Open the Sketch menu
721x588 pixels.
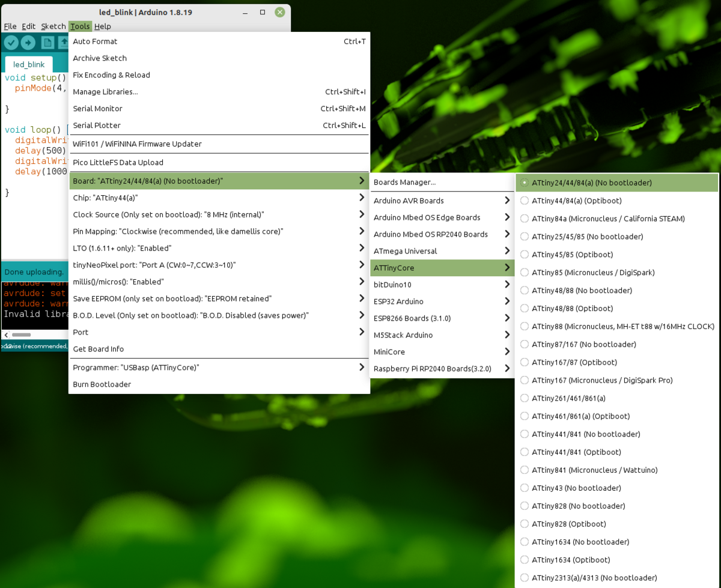coord(53,26)
